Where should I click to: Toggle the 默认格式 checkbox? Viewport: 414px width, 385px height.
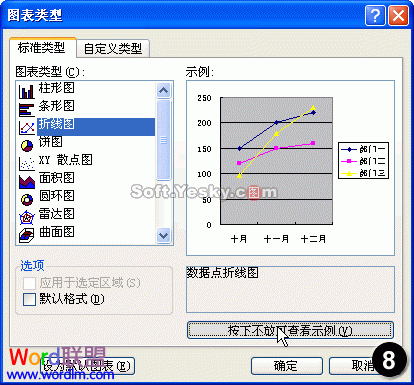29,299
